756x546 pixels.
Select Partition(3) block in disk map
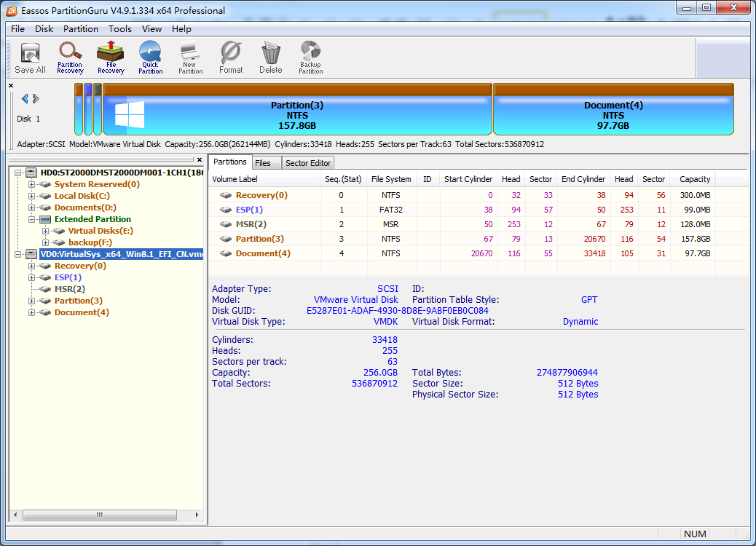[297, 109]
